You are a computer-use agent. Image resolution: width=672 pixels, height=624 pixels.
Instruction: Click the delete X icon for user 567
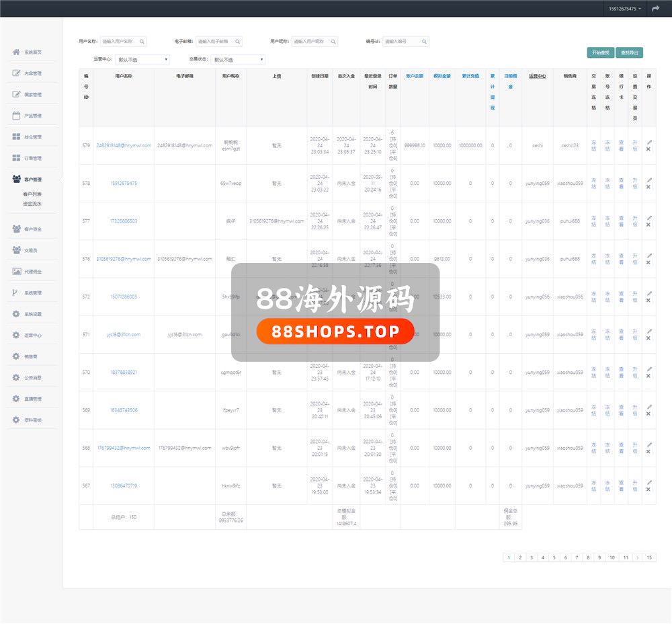648,489
